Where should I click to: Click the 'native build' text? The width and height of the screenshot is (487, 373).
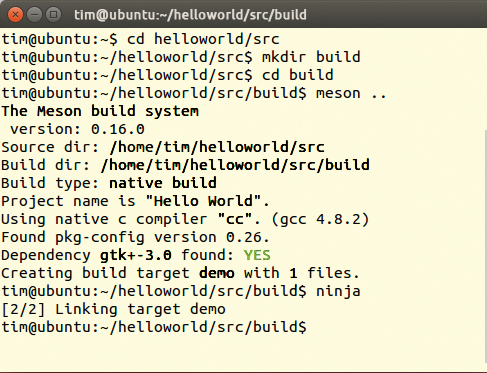pos(163,183)
